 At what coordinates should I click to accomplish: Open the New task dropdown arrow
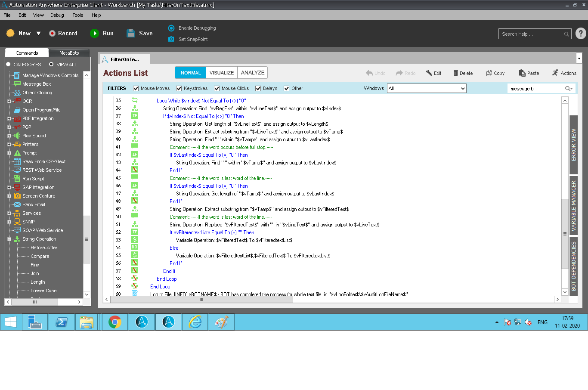(38, 34)
